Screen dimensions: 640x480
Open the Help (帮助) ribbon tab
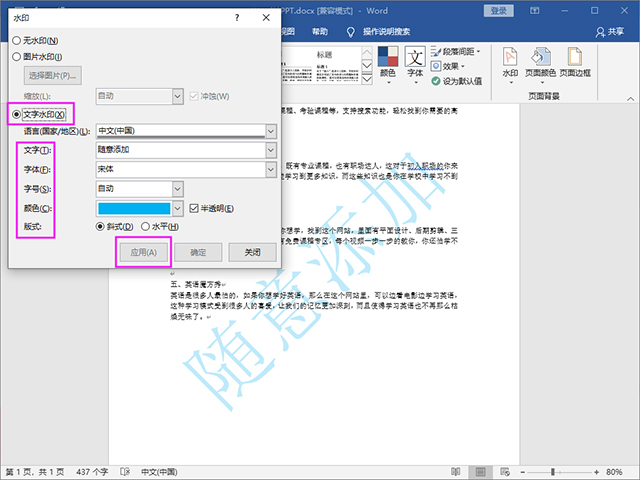click(x=320, y=32)
